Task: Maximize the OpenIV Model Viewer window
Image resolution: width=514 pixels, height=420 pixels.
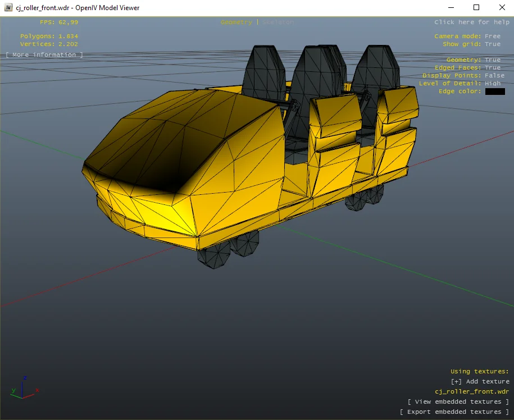Action: pyautogui.click(x=476, y=8)
